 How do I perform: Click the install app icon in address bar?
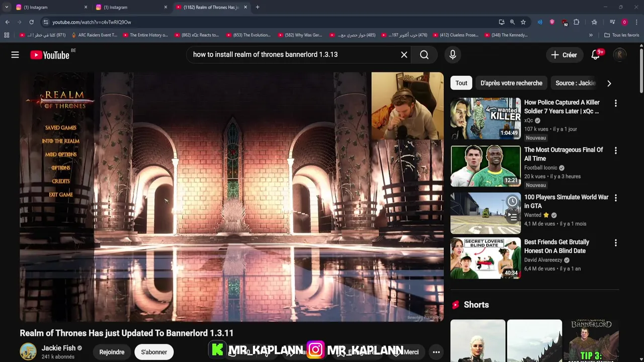click(502, 22)
